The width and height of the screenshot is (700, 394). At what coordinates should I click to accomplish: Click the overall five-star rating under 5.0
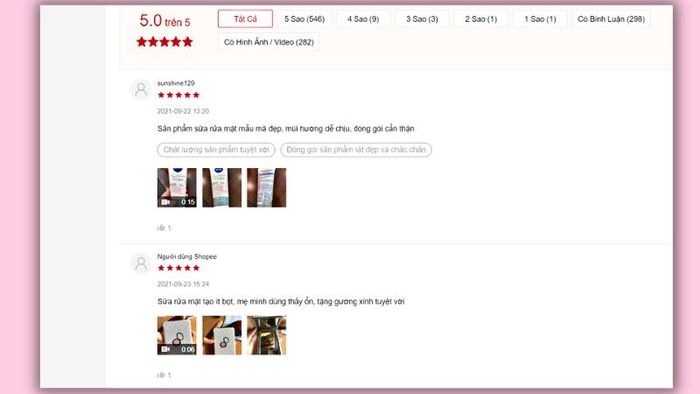pyautogui.click(x=164, y=42)
